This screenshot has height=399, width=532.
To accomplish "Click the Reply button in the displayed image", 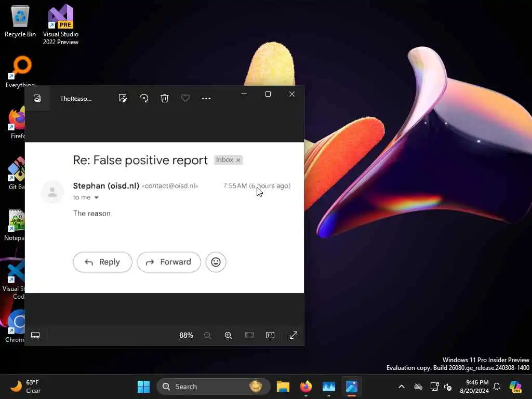I will [x=102, y=262].
